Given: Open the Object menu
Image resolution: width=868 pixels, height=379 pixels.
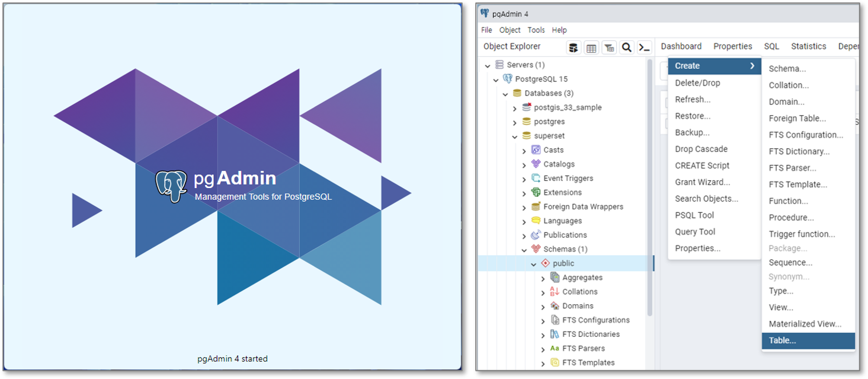Looking at the screenshot, I should (510, 30).
